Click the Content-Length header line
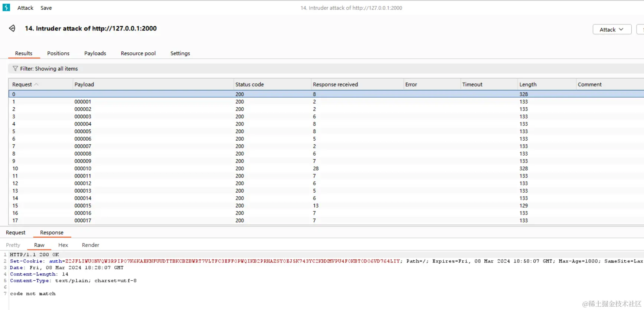 39,274
